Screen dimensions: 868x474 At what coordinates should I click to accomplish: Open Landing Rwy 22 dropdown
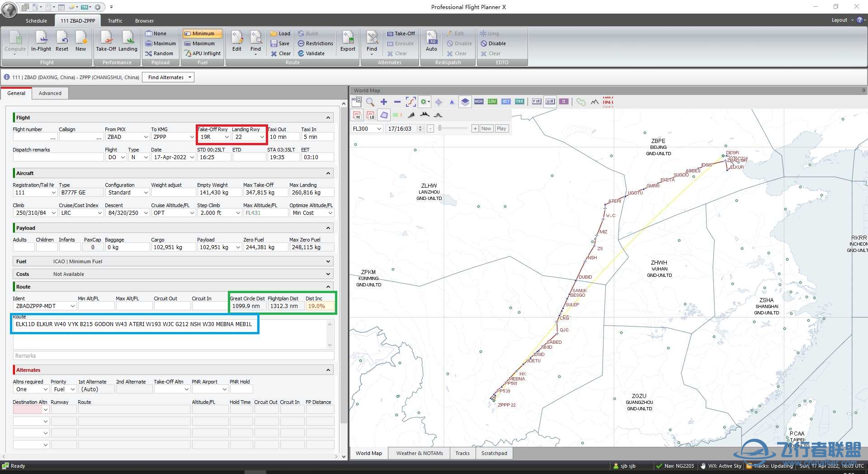262,137
